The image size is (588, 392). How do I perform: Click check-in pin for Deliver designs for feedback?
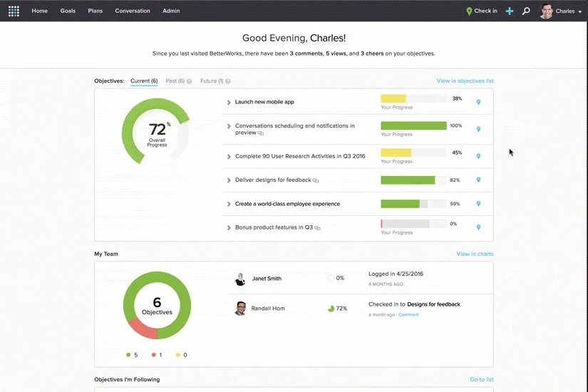pyautogui.click(x=478, y=180)
